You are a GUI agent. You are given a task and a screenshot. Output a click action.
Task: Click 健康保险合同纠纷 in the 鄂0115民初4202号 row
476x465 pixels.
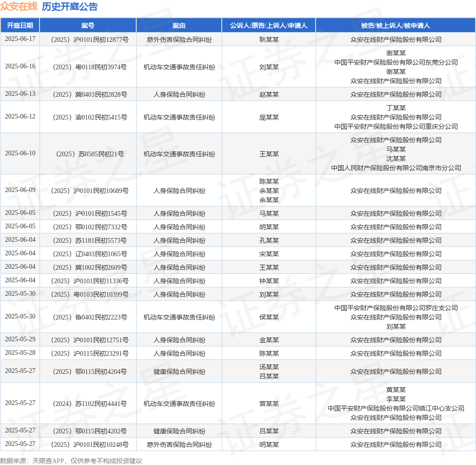pos(179,431)
